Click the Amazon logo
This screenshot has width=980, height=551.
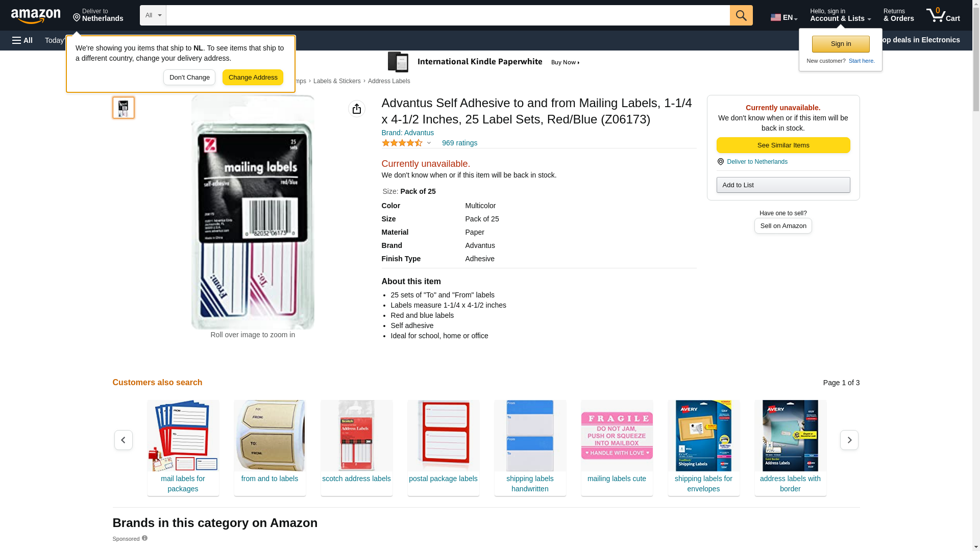point(36,16)
